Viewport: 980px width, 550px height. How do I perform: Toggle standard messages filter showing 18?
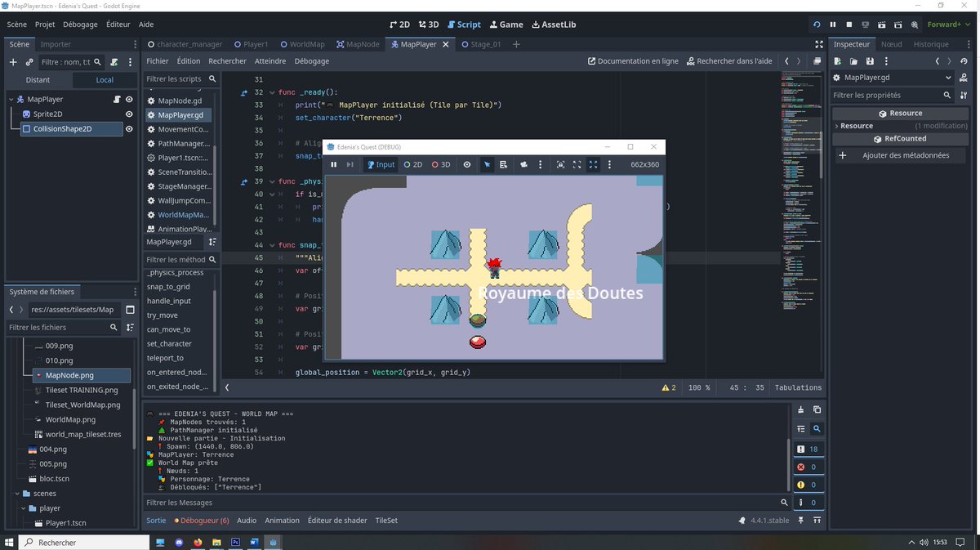coord(807,449)
